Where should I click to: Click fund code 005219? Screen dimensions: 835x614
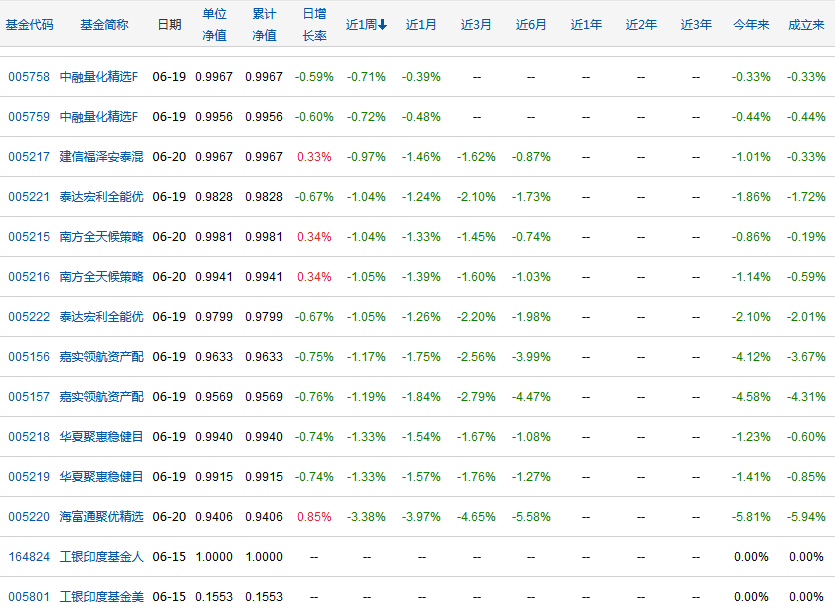point(29,477)
